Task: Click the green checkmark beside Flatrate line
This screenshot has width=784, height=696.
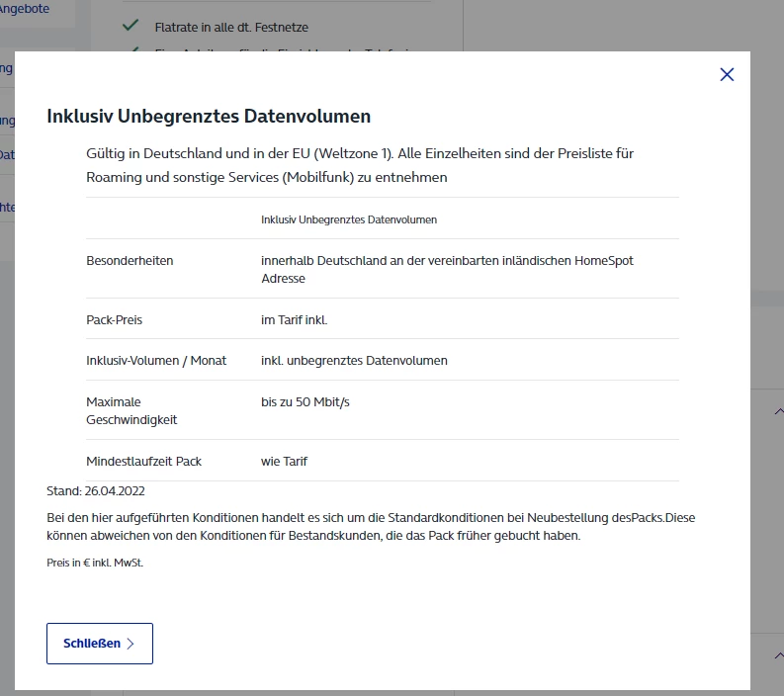Action: pos(130,26)
